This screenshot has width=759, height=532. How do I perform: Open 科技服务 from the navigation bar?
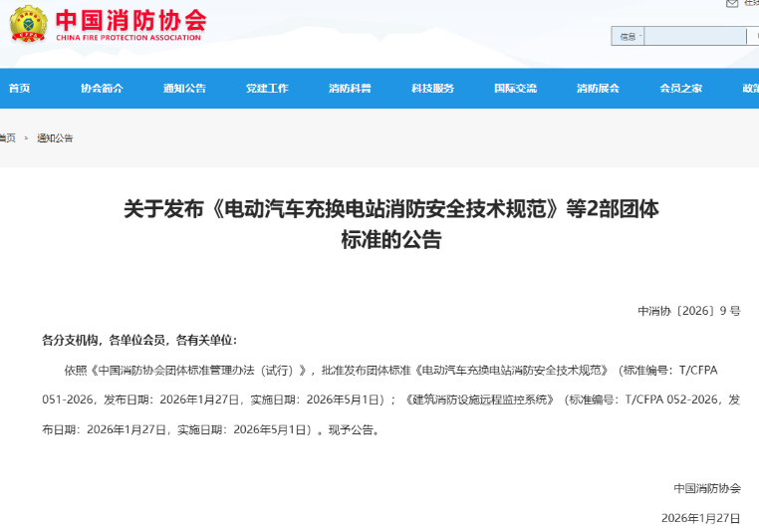(x=432, y=89)
